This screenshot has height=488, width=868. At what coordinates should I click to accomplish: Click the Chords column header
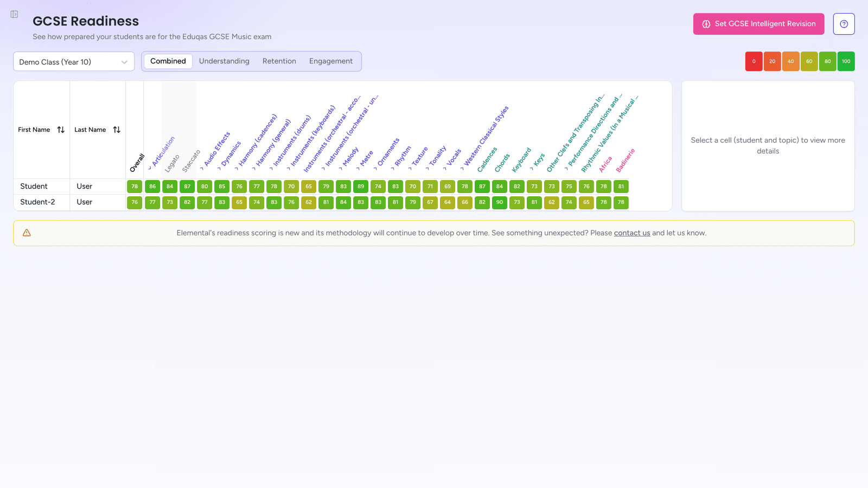pyautogui.click(x=502, y=163)
